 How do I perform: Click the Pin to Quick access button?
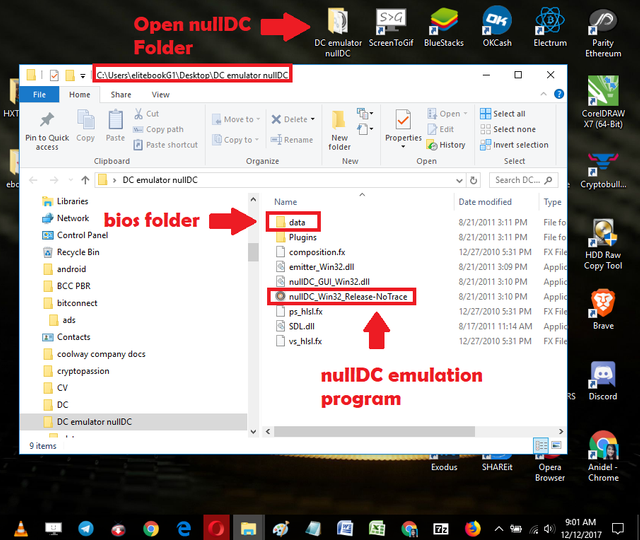(x=47, y=131)
